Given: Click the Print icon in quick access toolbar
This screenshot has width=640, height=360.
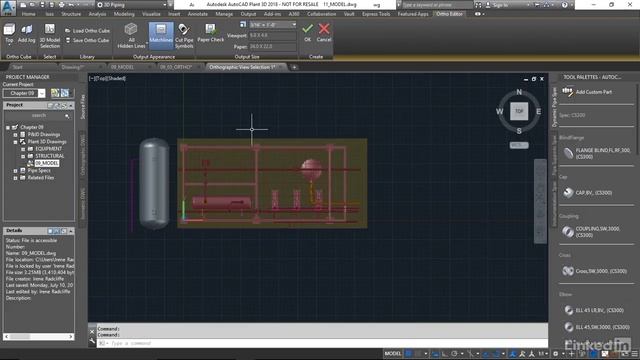Looking at the screenshot, I should pos(61,5).
